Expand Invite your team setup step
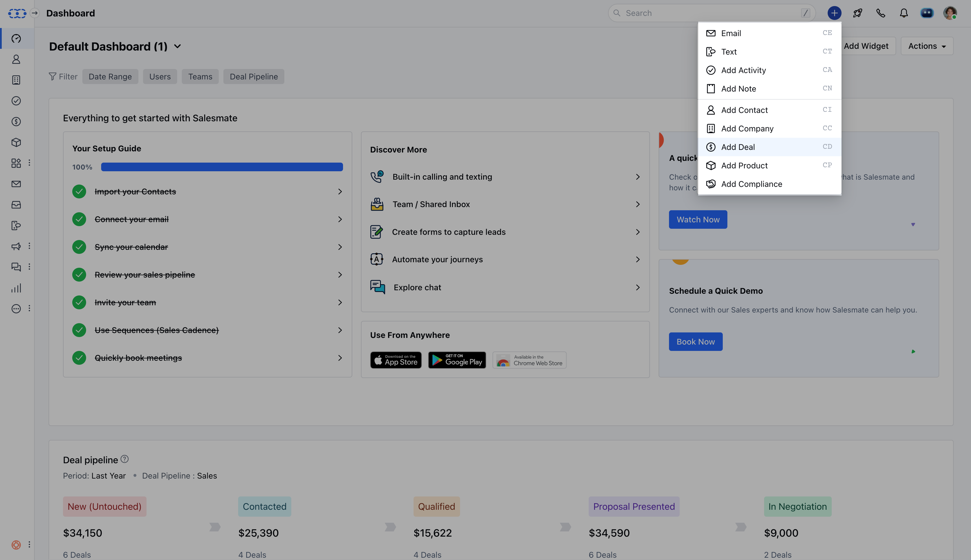Image resolution: width=971 pixels, height=560 pixels. coord(207,302)
